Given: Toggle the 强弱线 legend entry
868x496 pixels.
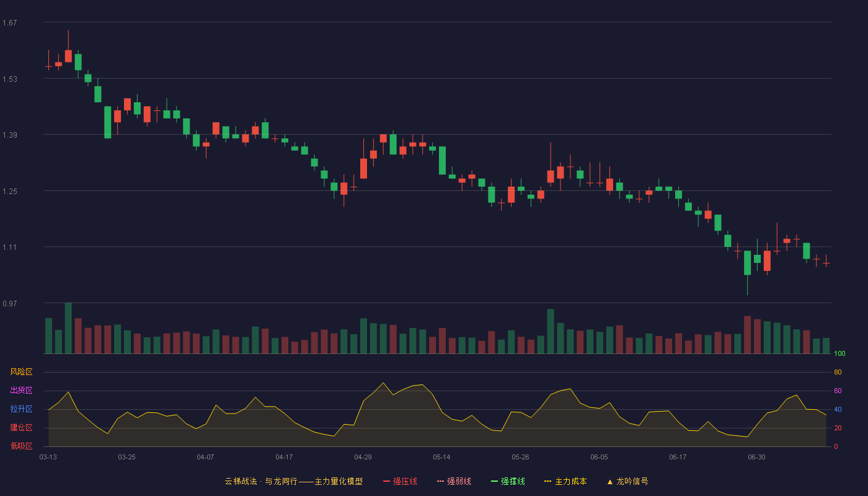Looking at the screenshot, I should point(454,481).
